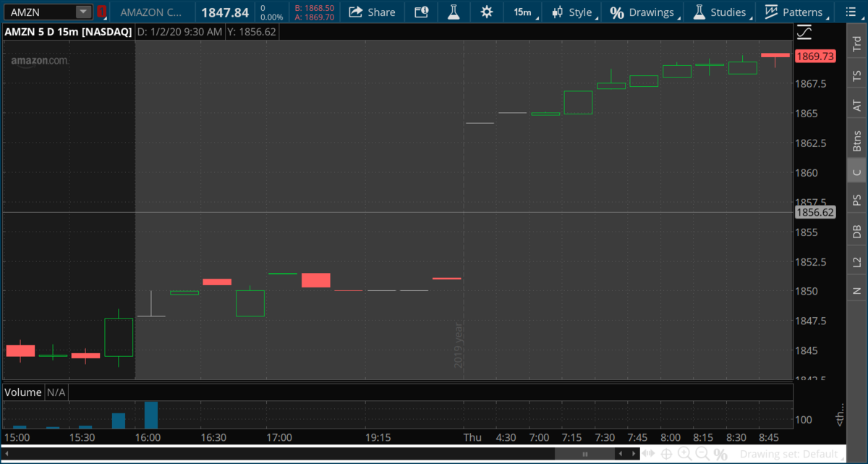Zoom out with the magnifier minus icon
This screenshot has width=868, height=464.
tap(702, 455)
